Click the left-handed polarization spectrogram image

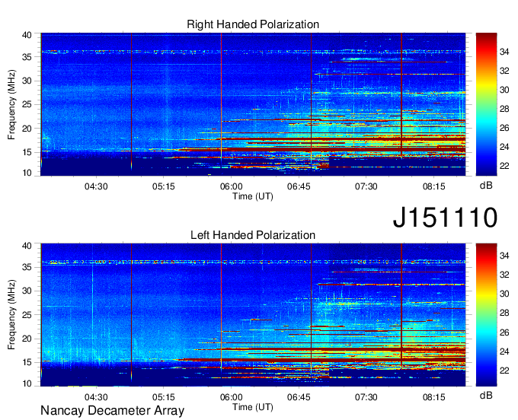253,315
